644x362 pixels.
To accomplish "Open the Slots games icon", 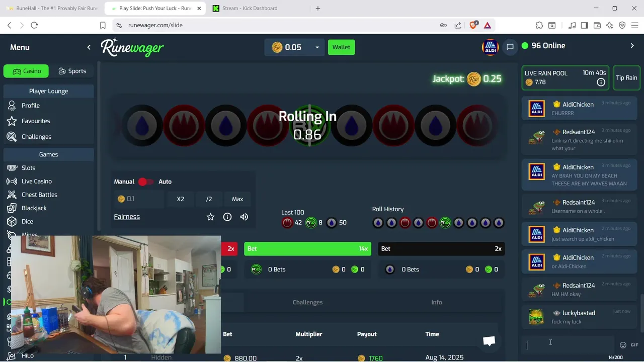I will (x=12, y=168).
